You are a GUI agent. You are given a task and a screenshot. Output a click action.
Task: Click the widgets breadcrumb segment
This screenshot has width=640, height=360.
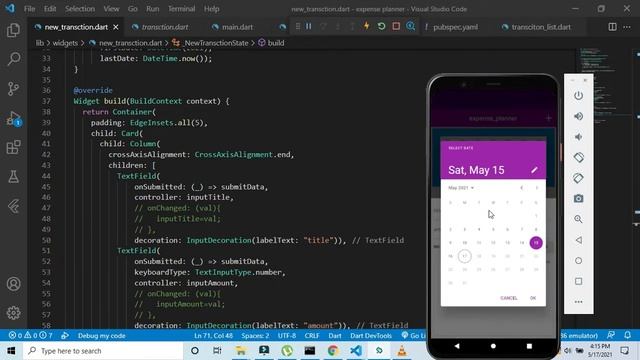[65, 43]
